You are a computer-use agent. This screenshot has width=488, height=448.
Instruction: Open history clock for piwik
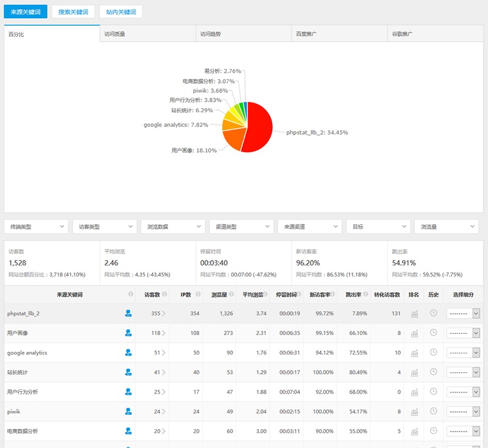(x=433, y=411)
